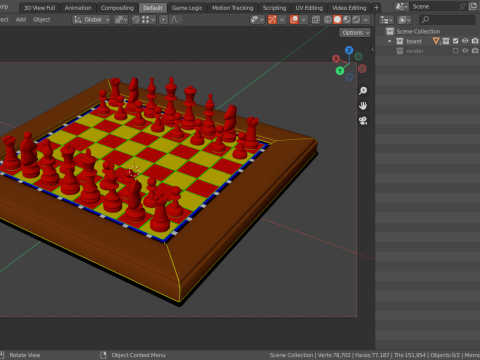Hide board collection with eye icon
The image size is (480, 360).
click(x=465, y=41)
